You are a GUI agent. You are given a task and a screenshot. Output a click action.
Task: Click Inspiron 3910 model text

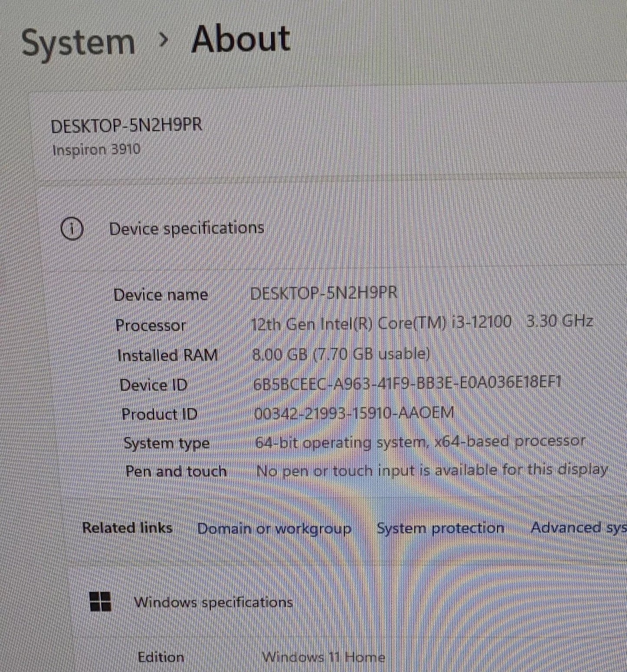pyautogui.click(x=96, y=150)
